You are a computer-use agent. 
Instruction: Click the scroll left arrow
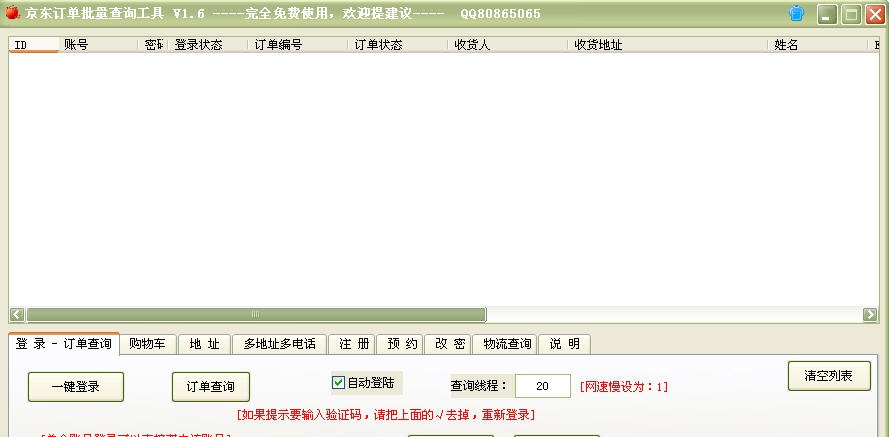click(x=17, y=315)
